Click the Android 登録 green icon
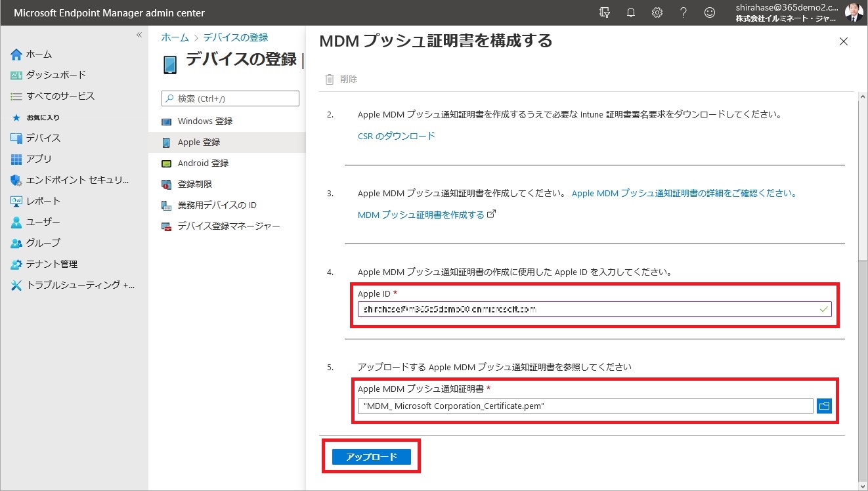Viewport: 868px width, 491px height. 166,163
